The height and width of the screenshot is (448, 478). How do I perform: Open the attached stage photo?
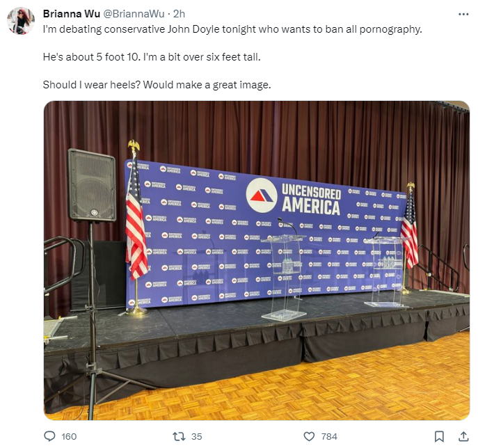pyautogui.click(x=257, y=261)
